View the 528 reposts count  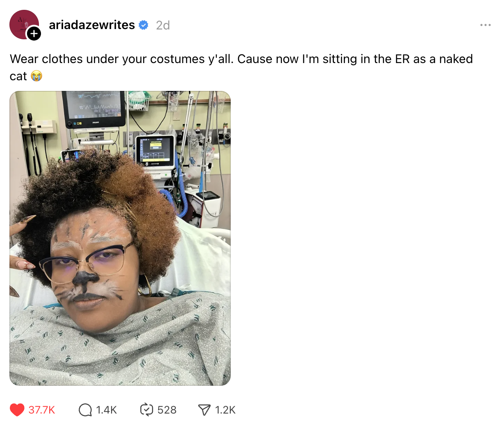[x=167, y=410]
